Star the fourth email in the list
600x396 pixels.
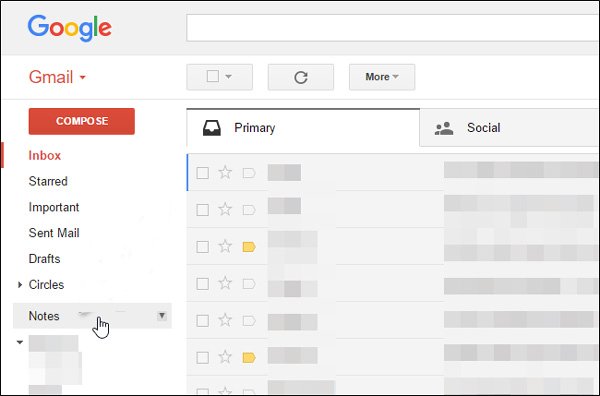coord(225,284)
